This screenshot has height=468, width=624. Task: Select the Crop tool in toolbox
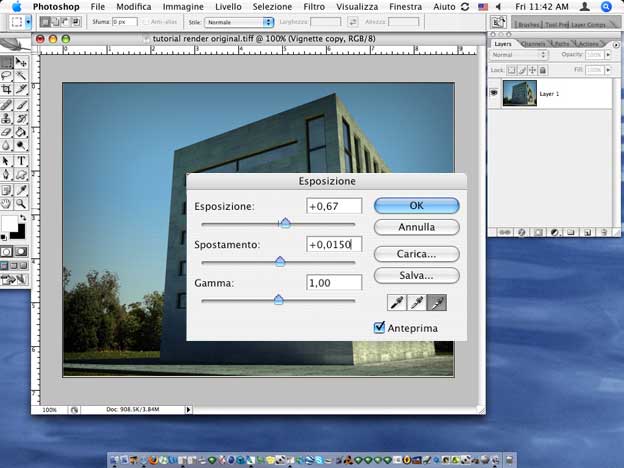click(7, 89)
